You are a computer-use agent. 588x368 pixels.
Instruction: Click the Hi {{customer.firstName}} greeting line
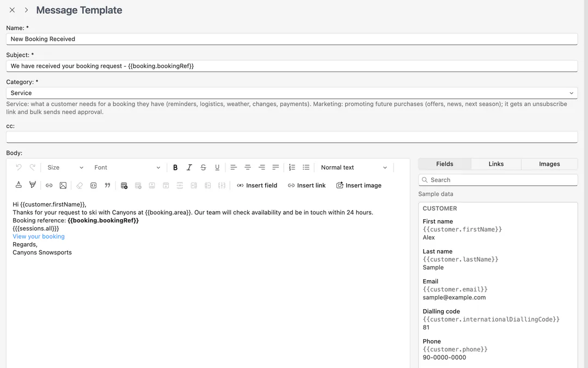[x=50, y=204]
